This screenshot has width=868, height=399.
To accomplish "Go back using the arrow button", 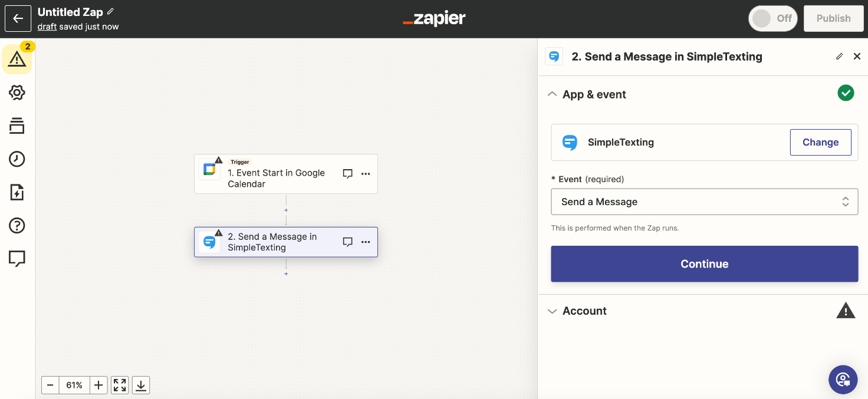I will [18, 18].
